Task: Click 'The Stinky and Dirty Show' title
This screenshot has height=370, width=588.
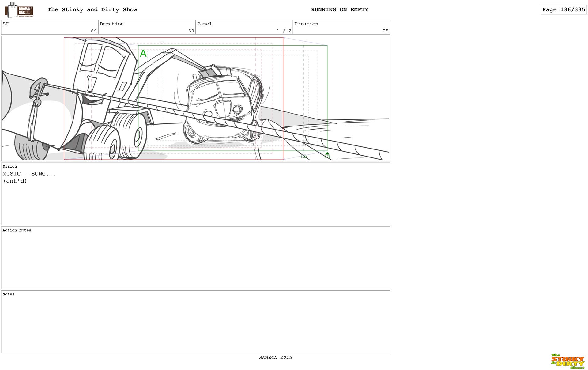Action: point(92,9)
